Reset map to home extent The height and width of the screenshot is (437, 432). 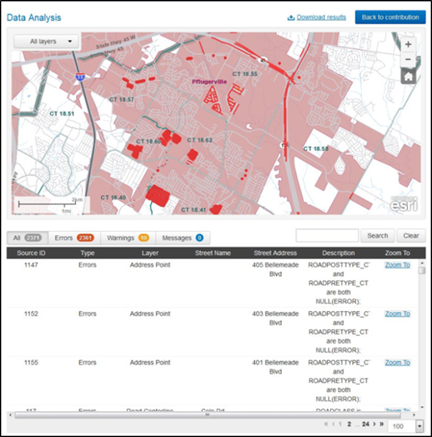[408, 76]
